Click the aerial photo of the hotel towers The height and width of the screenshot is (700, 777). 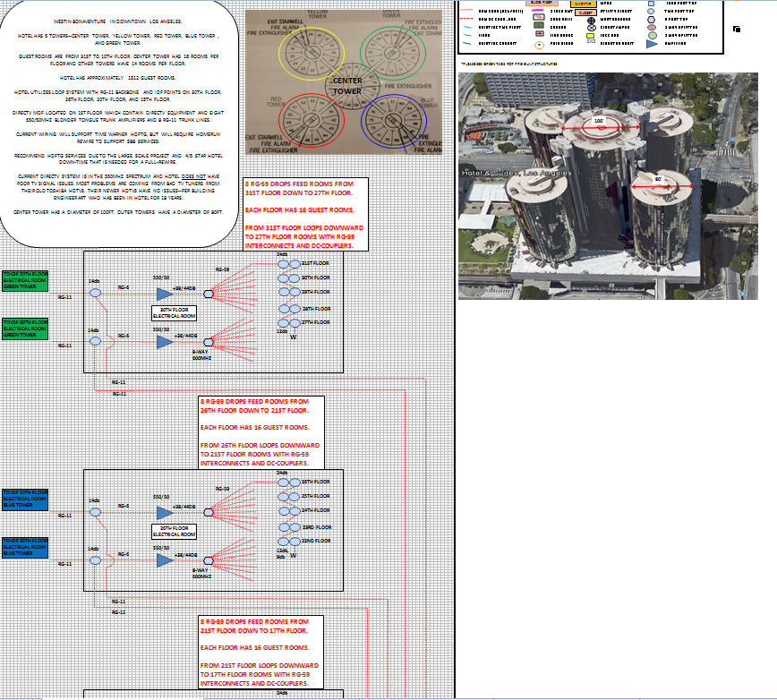coord(609,179)
